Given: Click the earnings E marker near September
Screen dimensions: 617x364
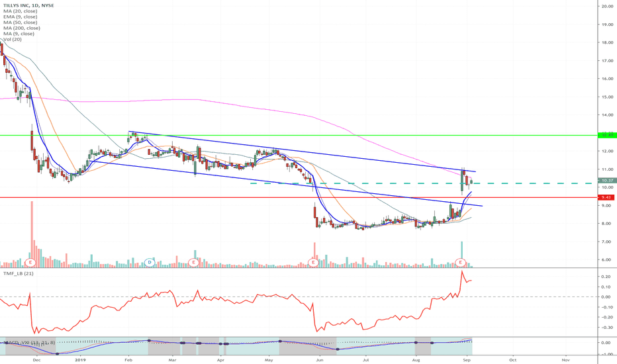Looking at the screenshot, I should (460, 263).
